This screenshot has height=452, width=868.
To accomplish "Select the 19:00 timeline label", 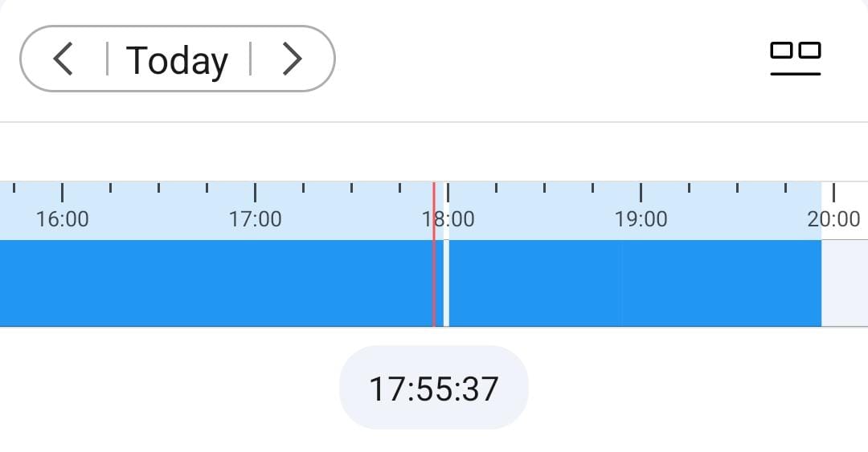I will (641, 218).
